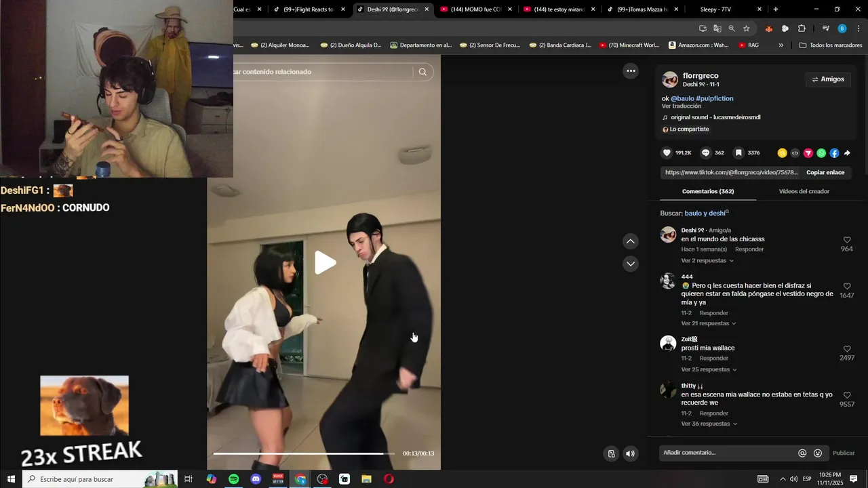Expand 'Ver 36 respuestas' replies

point(709,424)
